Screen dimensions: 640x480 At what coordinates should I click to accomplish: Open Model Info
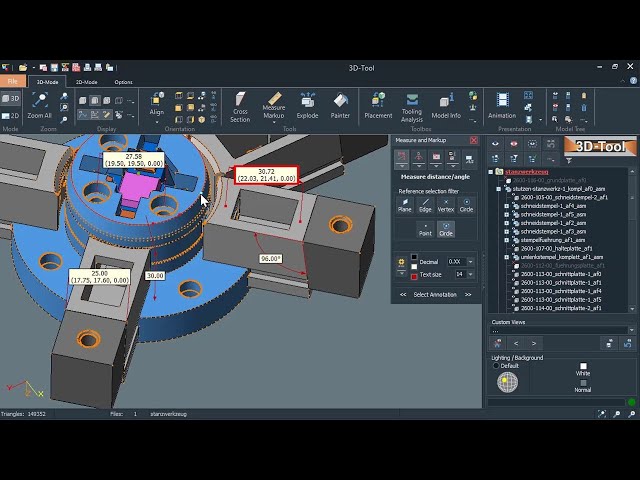pyautogui.click(x=446, y=105)
